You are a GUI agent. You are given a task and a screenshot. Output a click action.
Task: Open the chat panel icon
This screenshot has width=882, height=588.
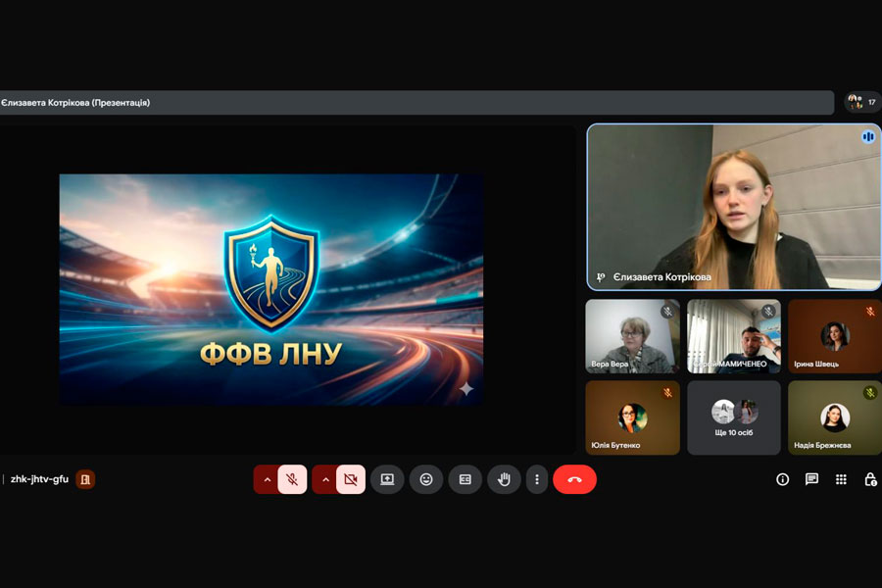811,479
